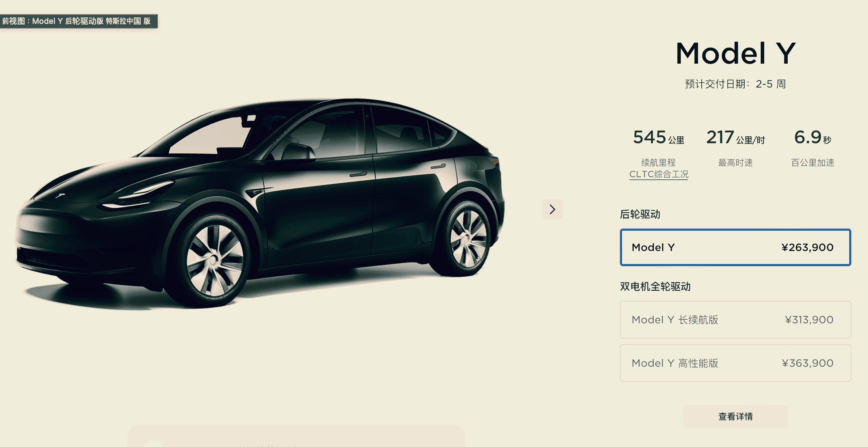The height and width of the screenshot is (447, 868).
Task: Click the car's rear alloy wheel
Action: tap(468, 239)
